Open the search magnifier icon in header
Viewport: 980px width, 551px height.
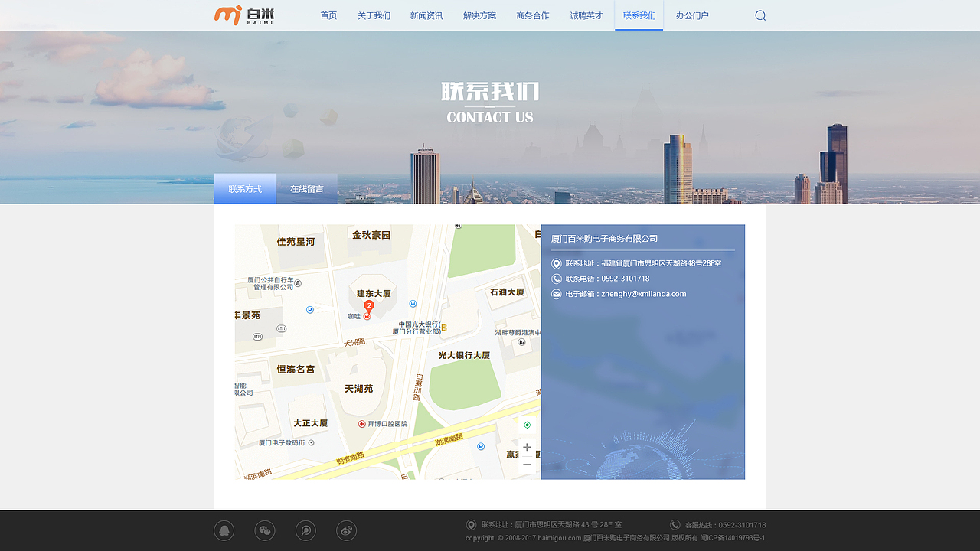[760, 15]
